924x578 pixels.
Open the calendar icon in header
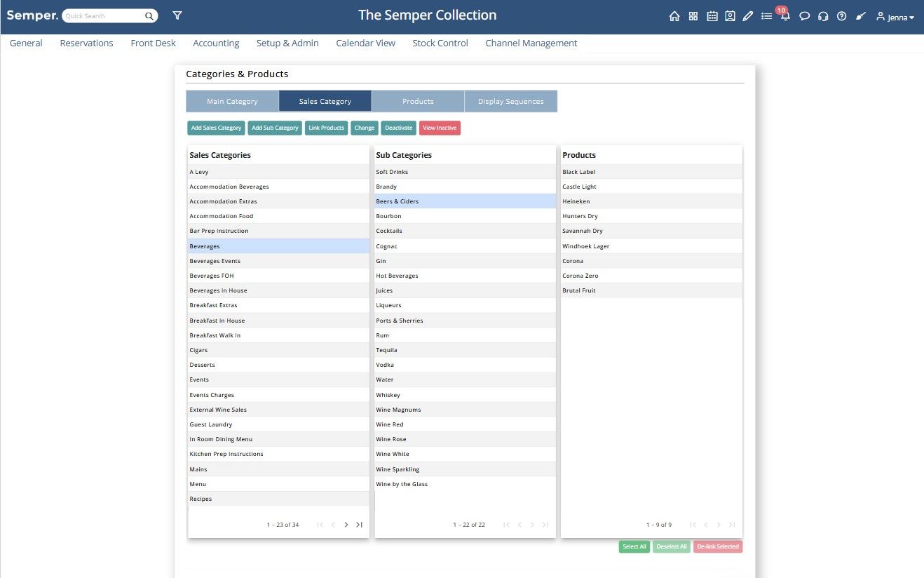[712, 16]
